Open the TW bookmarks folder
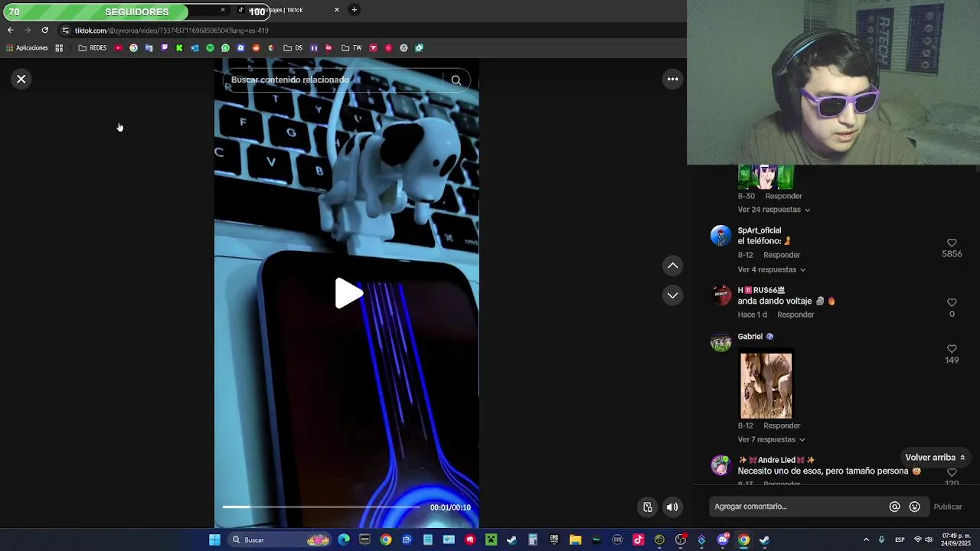This screenshot has width=980, height=551. (x=351, y=47)
